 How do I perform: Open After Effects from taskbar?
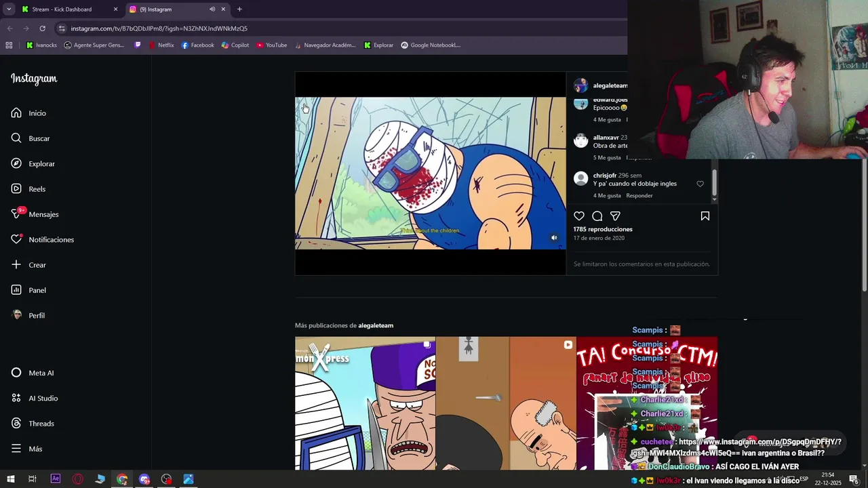56,479
